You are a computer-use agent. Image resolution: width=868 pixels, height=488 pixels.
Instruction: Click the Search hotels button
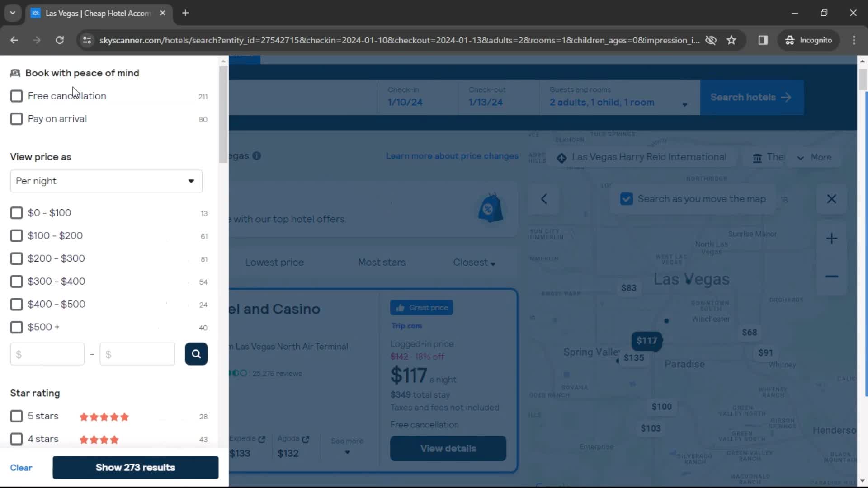click(x=752, y=97)
